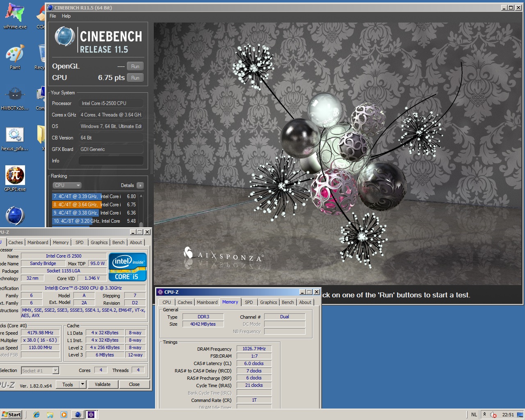Open the Mainboard tab in the CPU-Z Memory window
Image resolution: width=525 pixels, height=420 pixels.
[207, 302]
